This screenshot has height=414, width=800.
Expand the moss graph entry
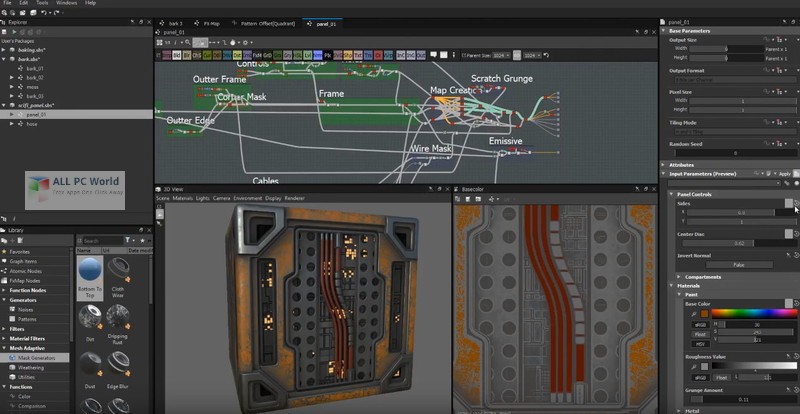12,87
